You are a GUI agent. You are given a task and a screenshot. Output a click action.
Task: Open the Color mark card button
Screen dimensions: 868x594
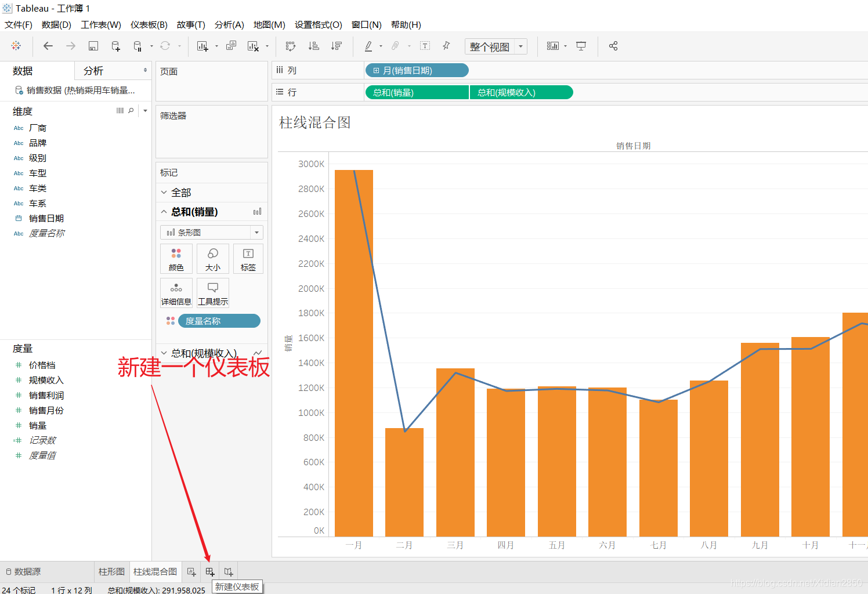click(176, 259)
